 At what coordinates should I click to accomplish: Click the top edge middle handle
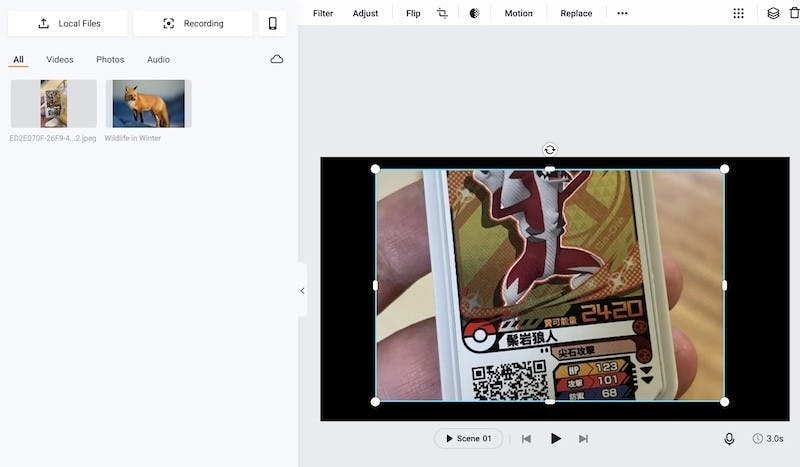[550, 169]
